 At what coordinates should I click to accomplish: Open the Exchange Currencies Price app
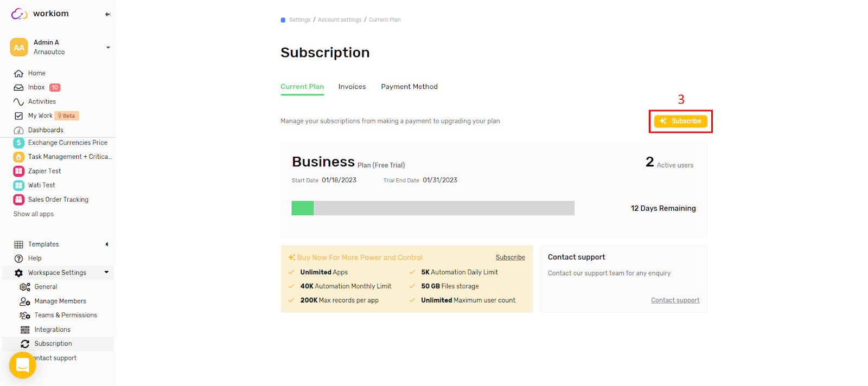pos(66,142)
